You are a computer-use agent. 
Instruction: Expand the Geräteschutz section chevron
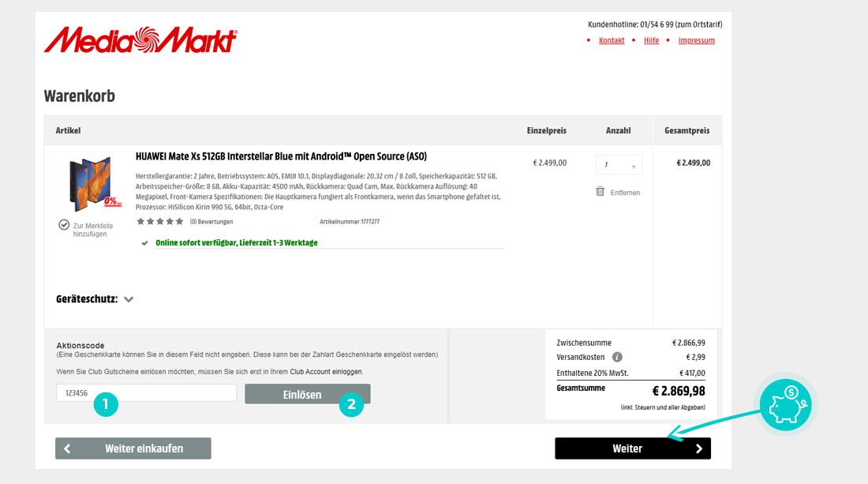coord(129,299)
